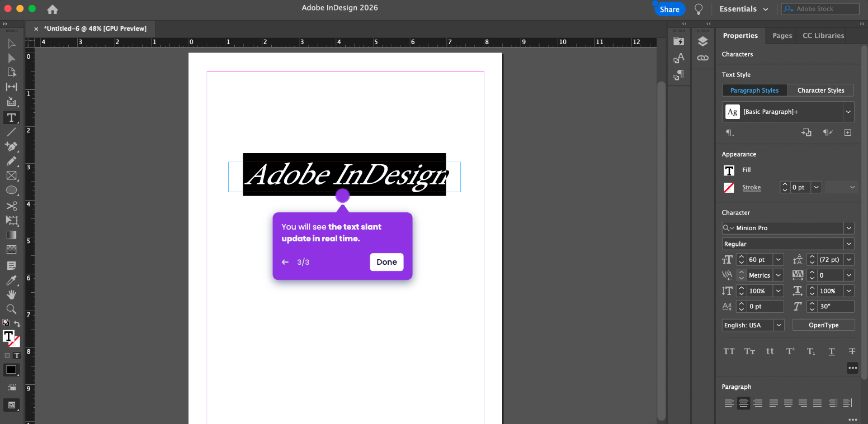
Task: Open the Essentials workspace switcher
Action: click(743, 9)
